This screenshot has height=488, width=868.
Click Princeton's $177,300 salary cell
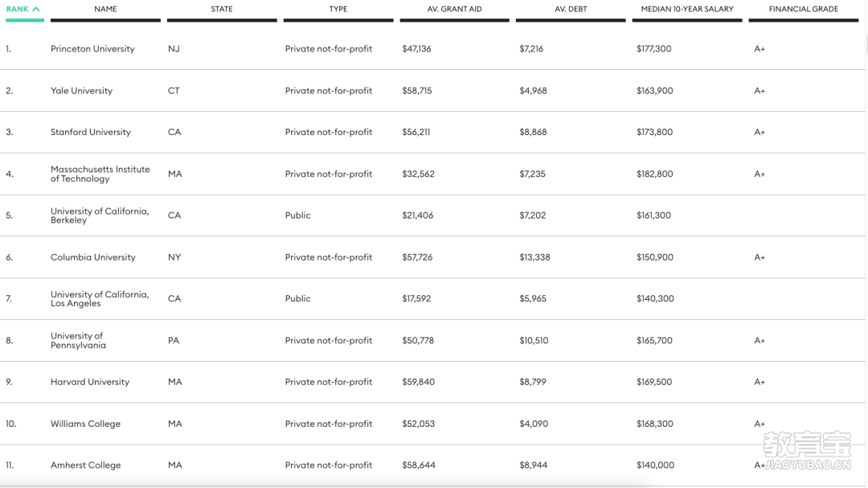pyautogui.click(x=653, y=49)
